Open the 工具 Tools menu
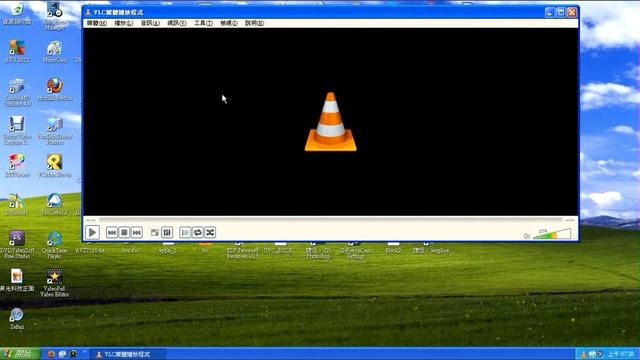Image resolution: width=640 pixels, height=360 pixels. [x=203, y=23]
